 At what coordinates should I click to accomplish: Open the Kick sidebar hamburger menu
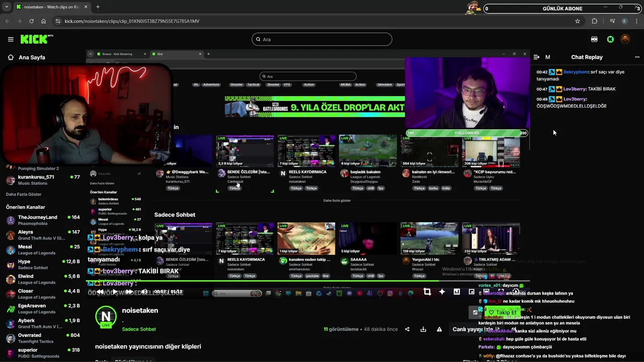(11, 39)
